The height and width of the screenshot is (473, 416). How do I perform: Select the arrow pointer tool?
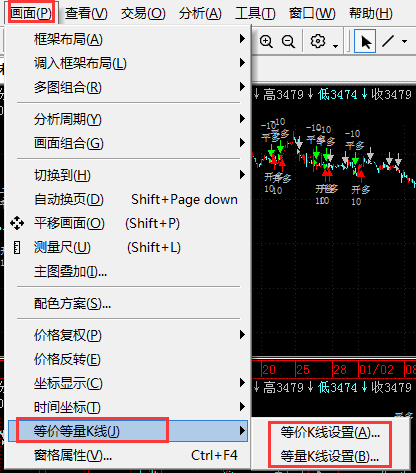point(365,41)
